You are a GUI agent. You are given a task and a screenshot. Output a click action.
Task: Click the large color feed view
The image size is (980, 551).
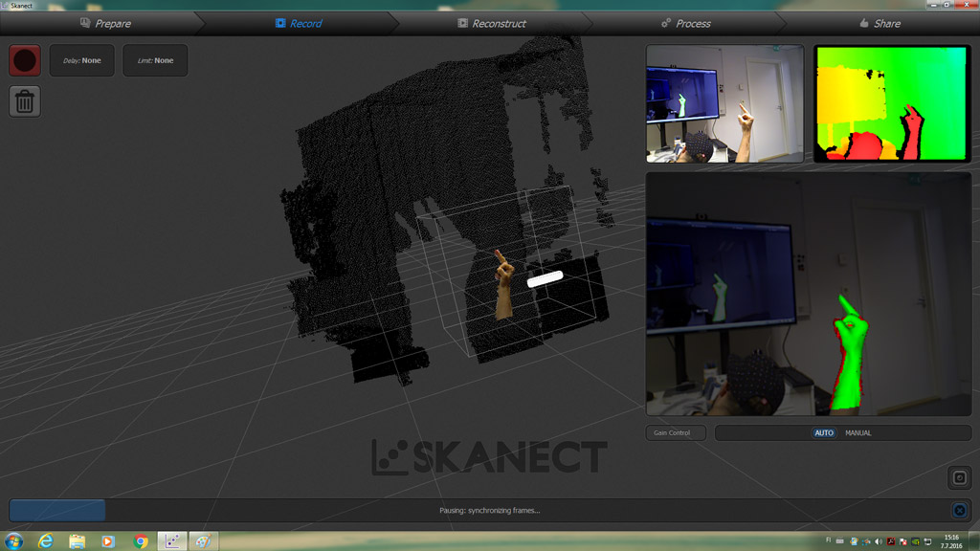(x=809, y=295)
